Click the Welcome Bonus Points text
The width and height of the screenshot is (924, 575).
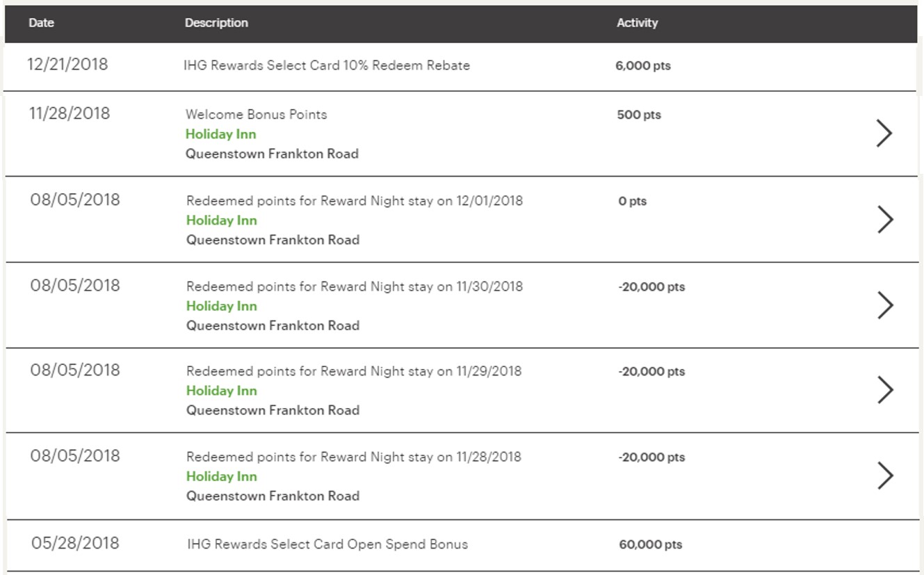click(256, 115)
